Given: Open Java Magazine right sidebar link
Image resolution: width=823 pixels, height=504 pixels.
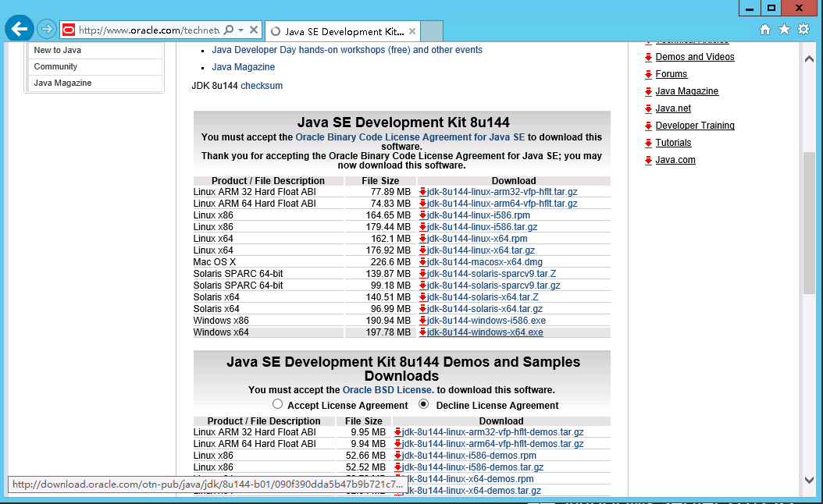Looking at the screenshot, I should (x=687, y=91).
